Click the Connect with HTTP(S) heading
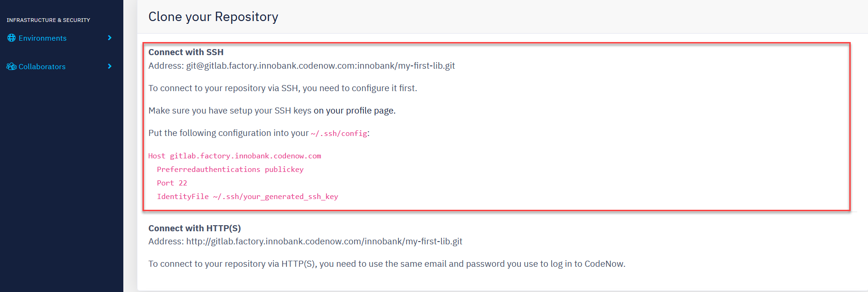 point(195,228)
